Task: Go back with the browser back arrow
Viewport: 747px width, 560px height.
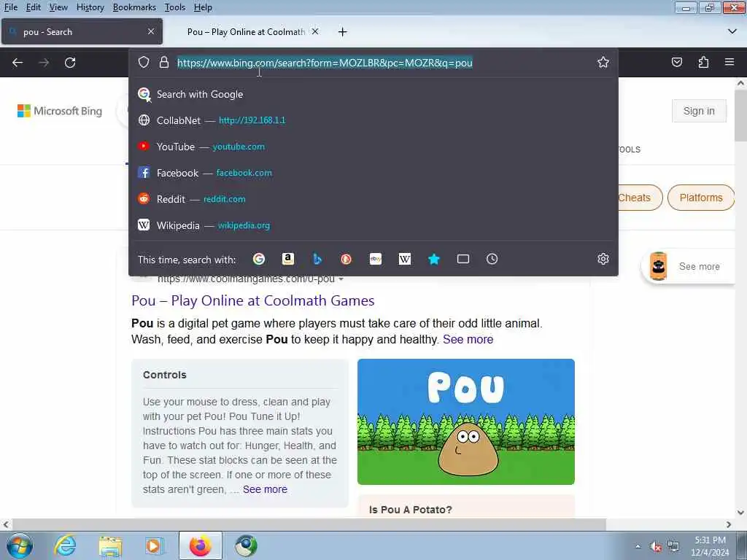Action: click(x=18, y=63)
